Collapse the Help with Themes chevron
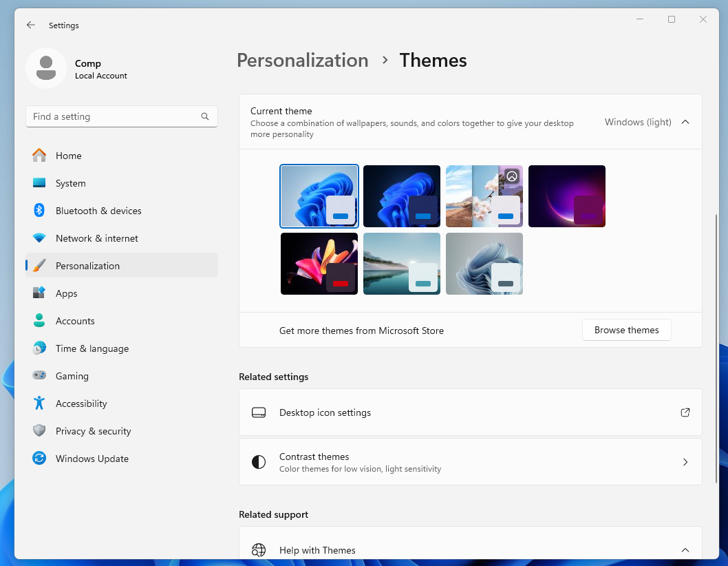Viewport: 728px width, 566px height. point(685,550)
